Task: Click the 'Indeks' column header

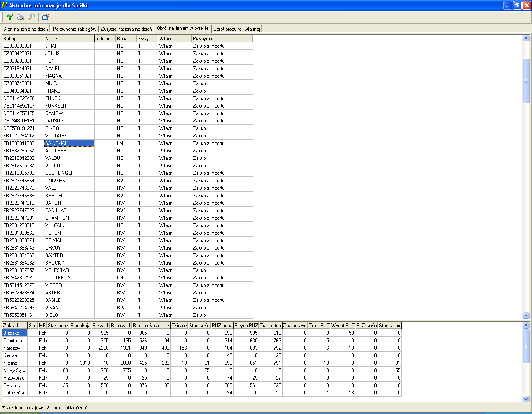Action: point(105,39)
